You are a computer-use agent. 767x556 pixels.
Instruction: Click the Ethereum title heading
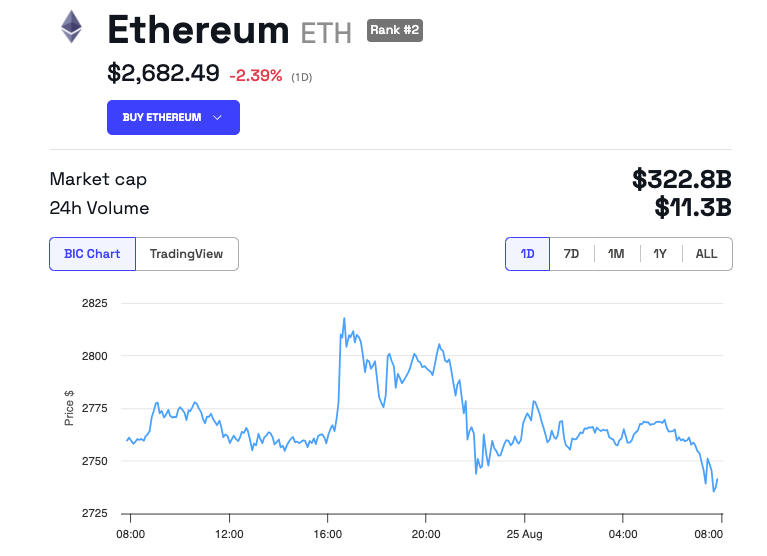(198, 30)
